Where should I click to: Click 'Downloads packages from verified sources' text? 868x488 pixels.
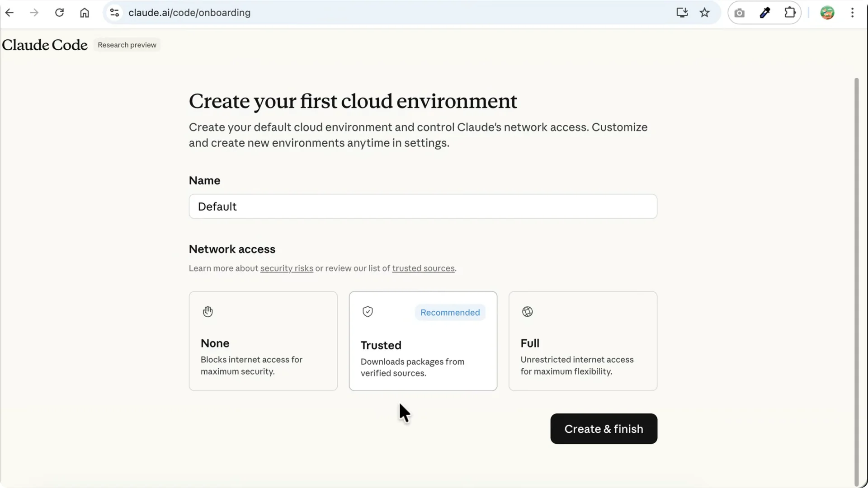tap(412, 367)
